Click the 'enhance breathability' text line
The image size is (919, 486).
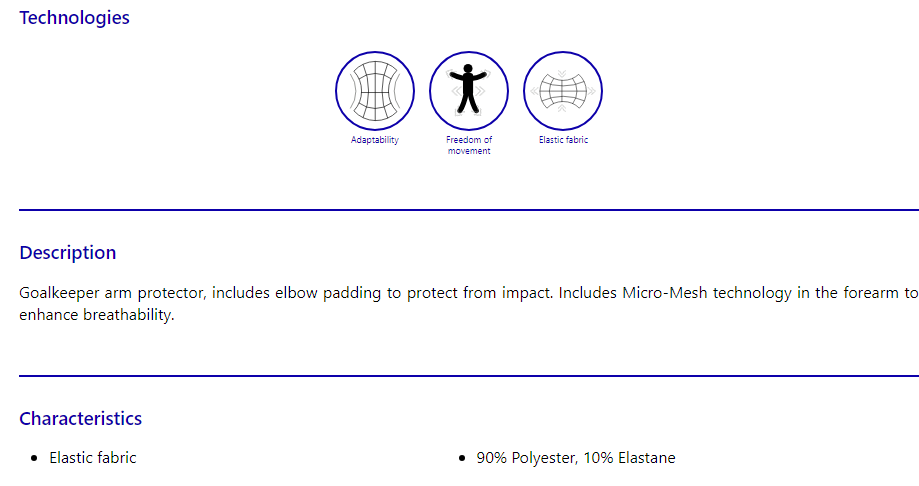tap(96, 315)
